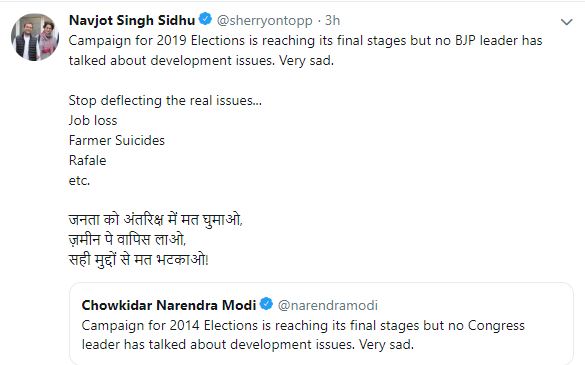The width and height of the screenshot is (585, 365).
Task: Click the quoted tweet card border area
Action: coord(321,324)
